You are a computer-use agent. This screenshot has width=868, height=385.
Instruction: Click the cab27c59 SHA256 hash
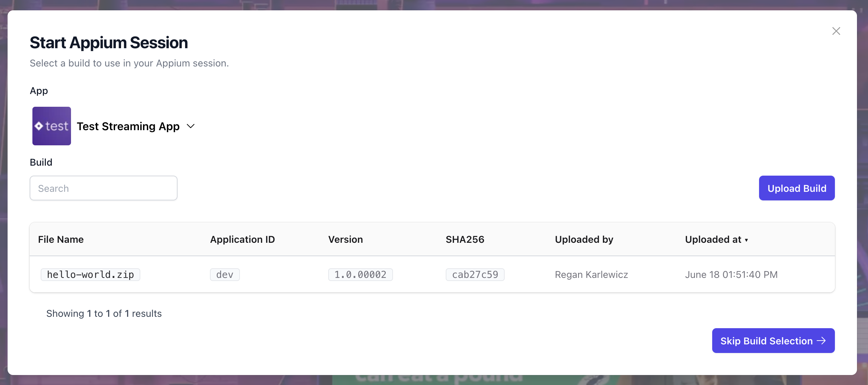pyautogui.click(x=475, y=274)
